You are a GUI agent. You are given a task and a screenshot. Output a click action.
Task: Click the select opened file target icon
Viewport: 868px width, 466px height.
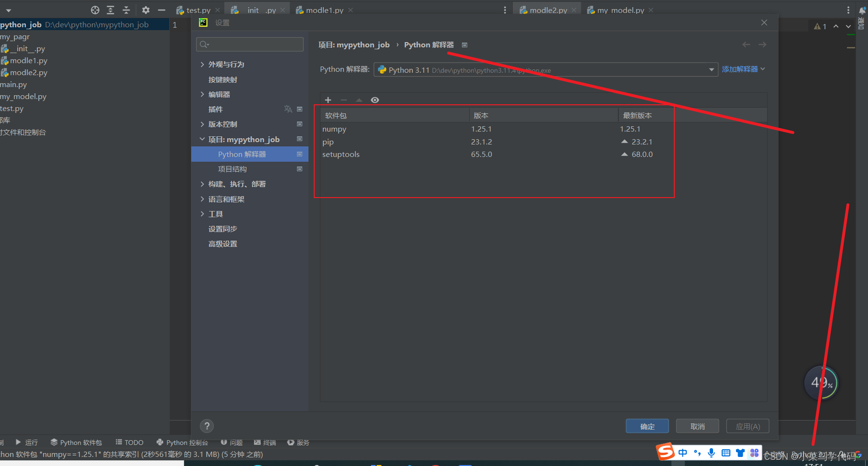pyautogui.click(x=95, y=10)
